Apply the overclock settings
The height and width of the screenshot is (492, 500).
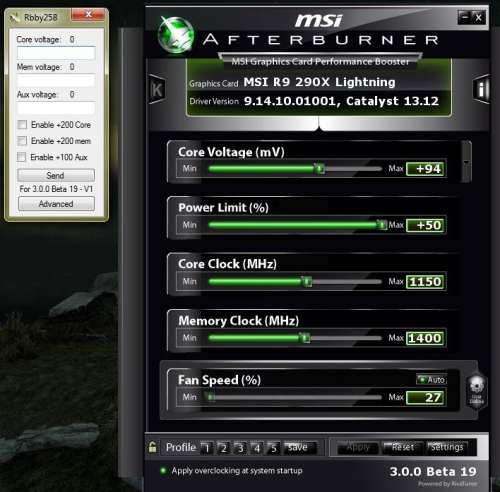[x=357, y=447]
